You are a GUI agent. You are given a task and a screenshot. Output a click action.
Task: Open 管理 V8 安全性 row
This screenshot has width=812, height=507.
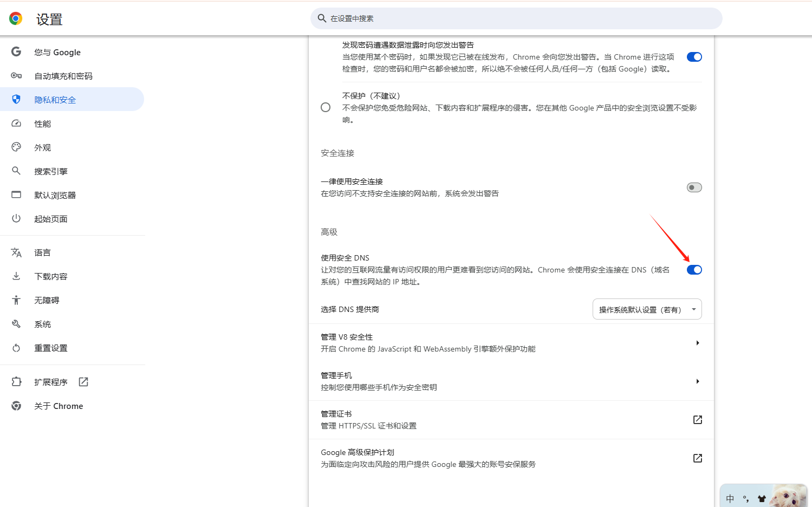coord(511,343)
